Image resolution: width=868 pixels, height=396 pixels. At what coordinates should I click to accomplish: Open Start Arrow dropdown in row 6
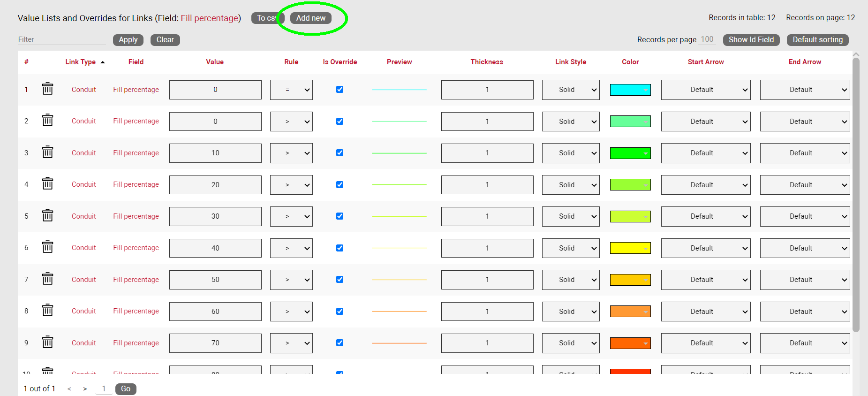pyautogui.click(x=705, y=248)
